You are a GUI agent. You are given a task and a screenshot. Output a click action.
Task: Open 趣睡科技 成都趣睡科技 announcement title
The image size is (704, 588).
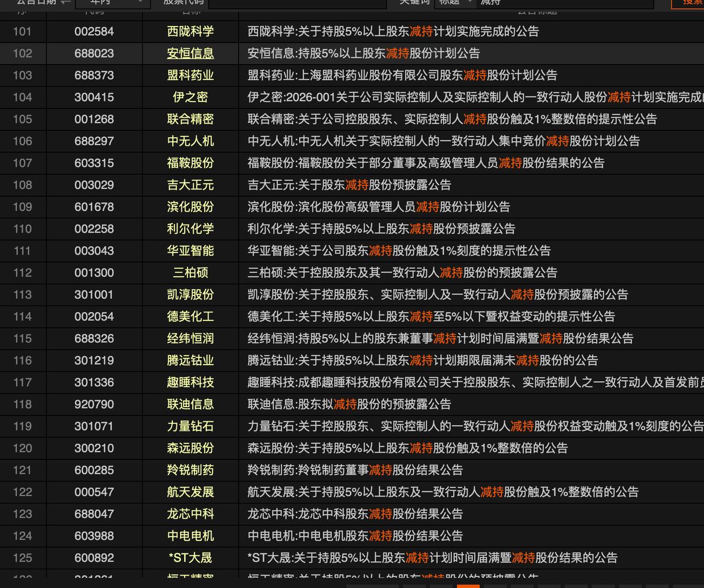[x=475, y=382]
